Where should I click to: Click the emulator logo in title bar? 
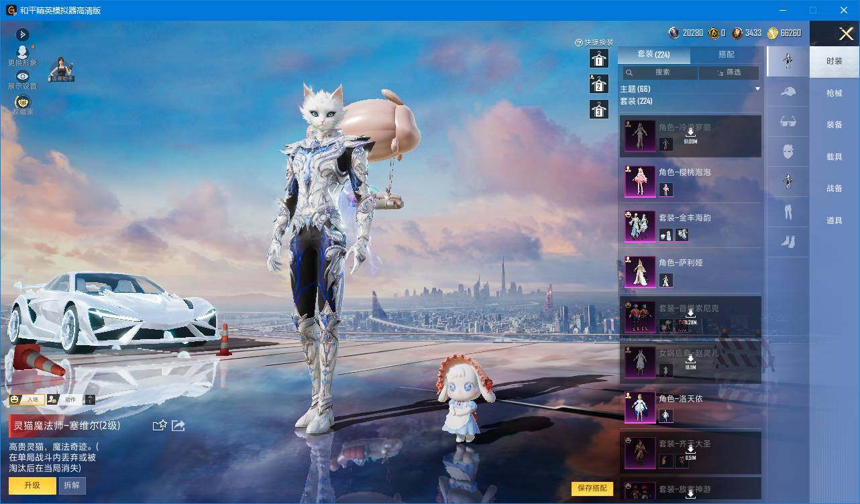point(11,10)
